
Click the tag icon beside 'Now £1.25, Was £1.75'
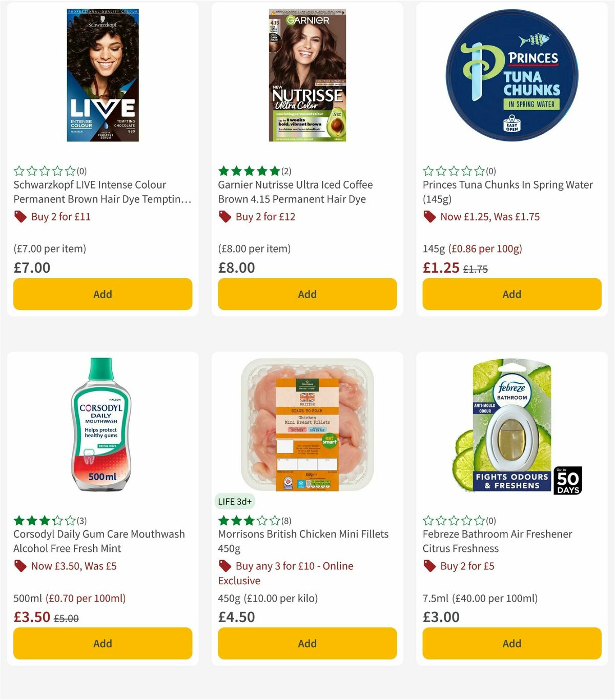(429, 217)
